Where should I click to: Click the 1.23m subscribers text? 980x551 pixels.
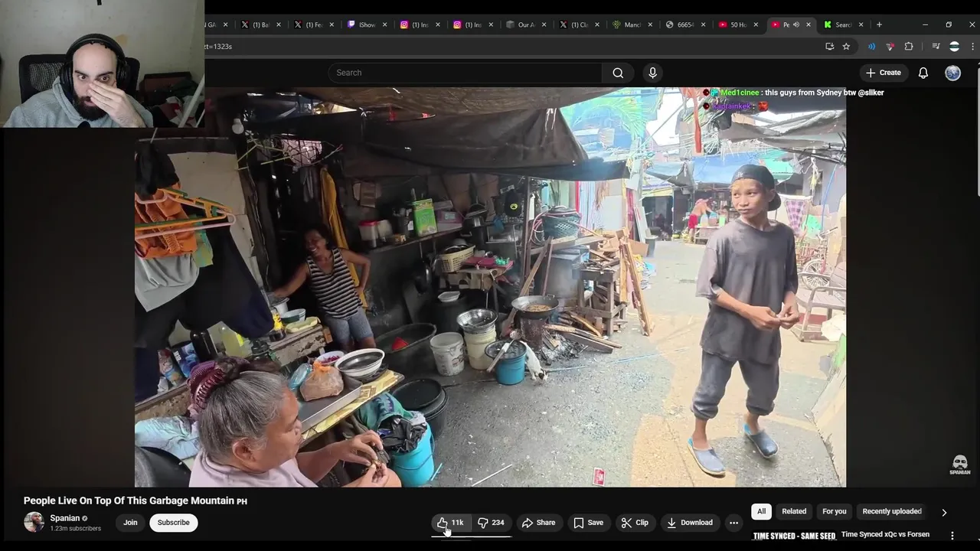(76, 528)
